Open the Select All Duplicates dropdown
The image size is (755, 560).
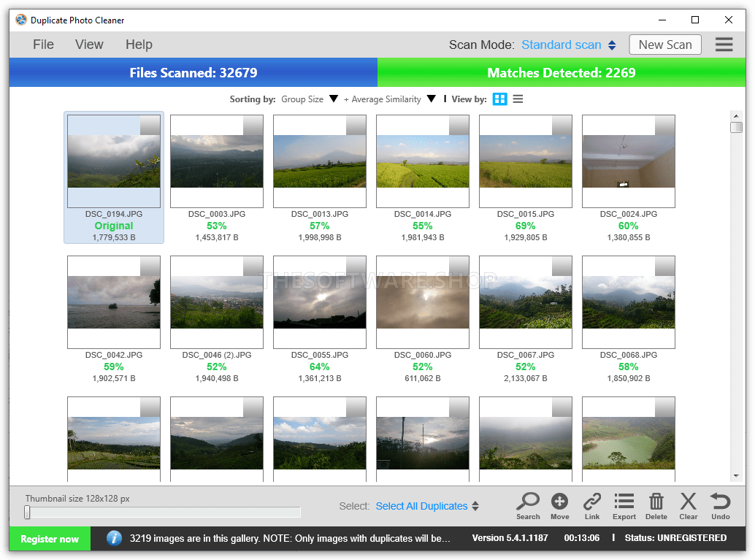click(x=427, y=506)
